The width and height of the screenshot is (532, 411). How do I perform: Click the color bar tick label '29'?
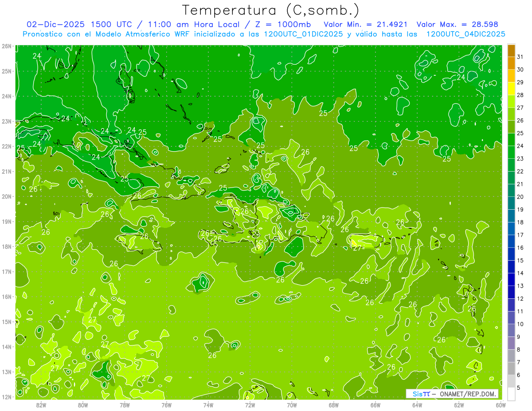click(520, 82)
